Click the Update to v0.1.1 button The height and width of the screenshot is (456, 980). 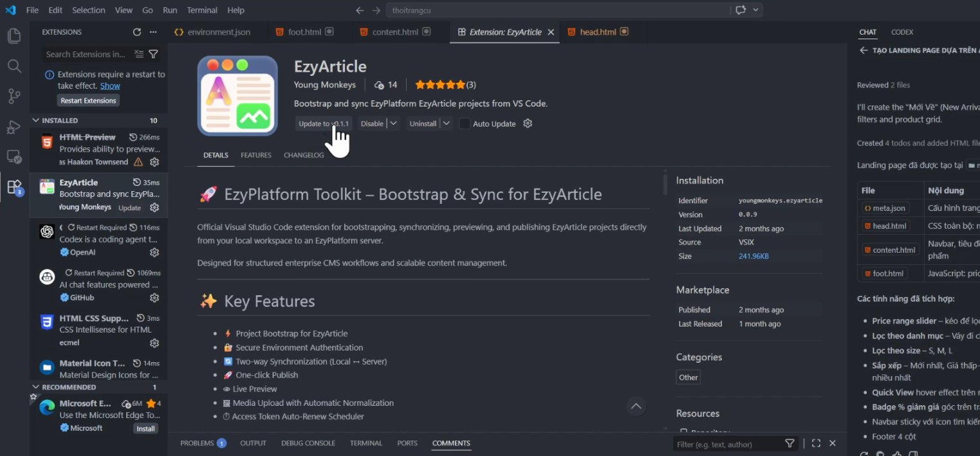coord(324,123)
